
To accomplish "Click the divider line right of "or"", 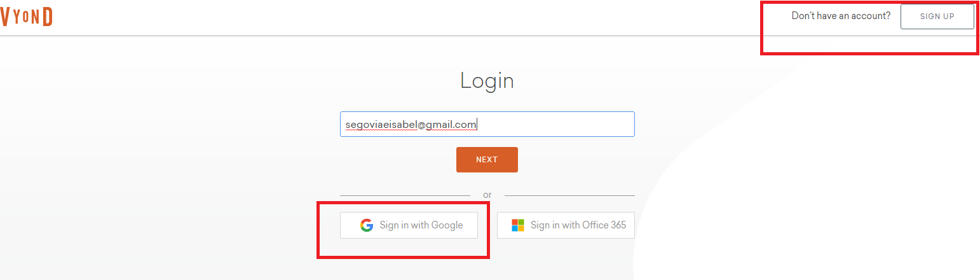I will (569, 195).
